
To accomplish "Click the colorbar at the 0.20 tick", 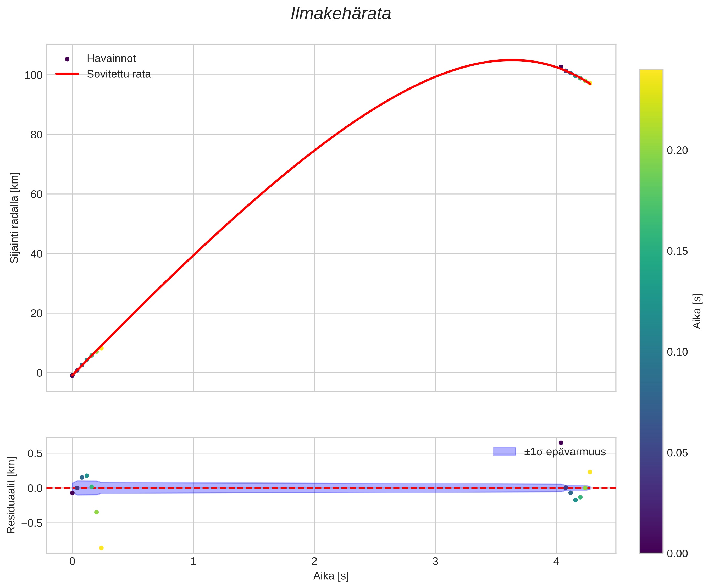I will 651,150.
